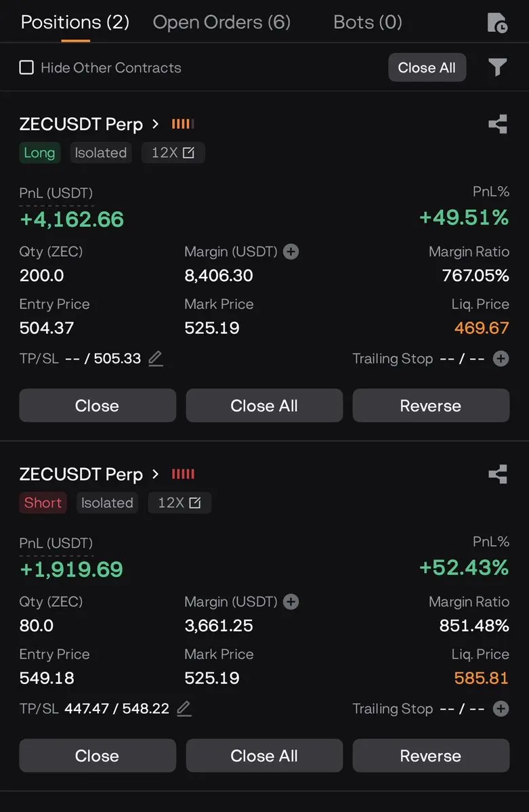This screenshot has height=812, width=529.
Task: Edit TP/SL on the Long position
Action: pos(155,358)
